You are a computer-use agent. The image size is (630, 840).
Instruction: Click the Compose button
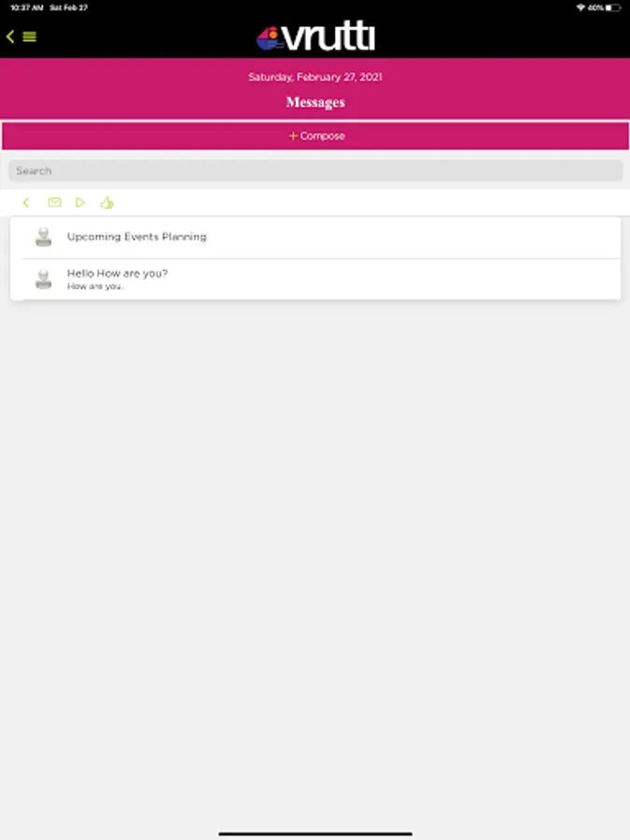pos(315,136)
